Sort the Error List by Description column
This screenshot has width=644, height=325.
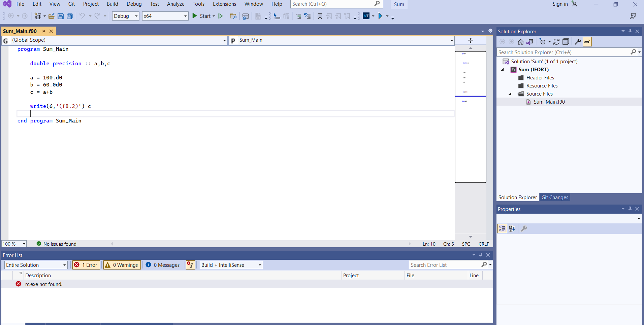click(x=183, y=275)
